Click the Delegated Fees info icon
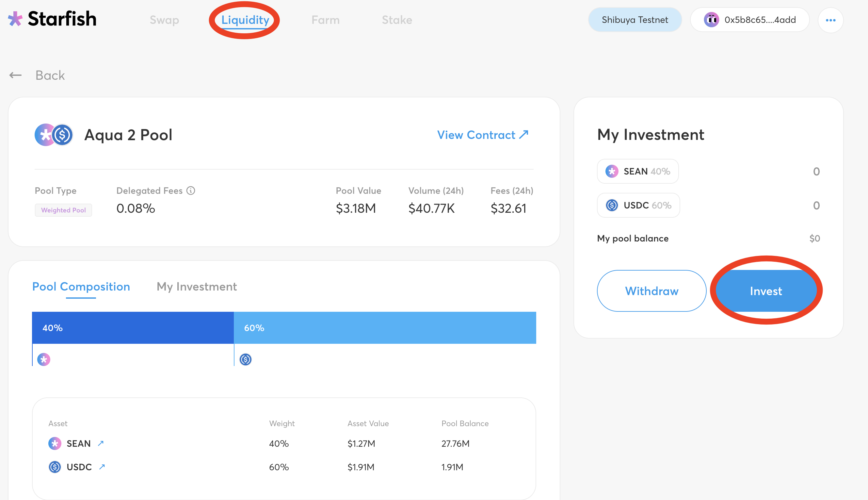Screen dimensions: 868x500 (x=191, y=191)
